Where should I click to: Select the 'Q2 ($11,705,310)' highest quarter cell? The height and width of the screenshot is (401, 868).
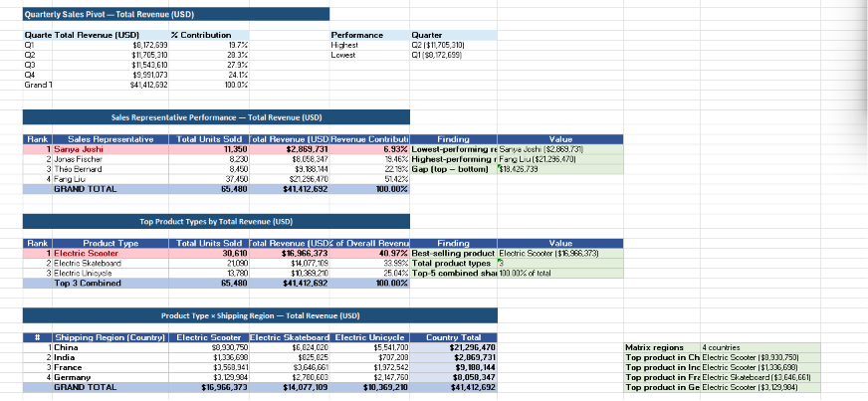[454, 45]
